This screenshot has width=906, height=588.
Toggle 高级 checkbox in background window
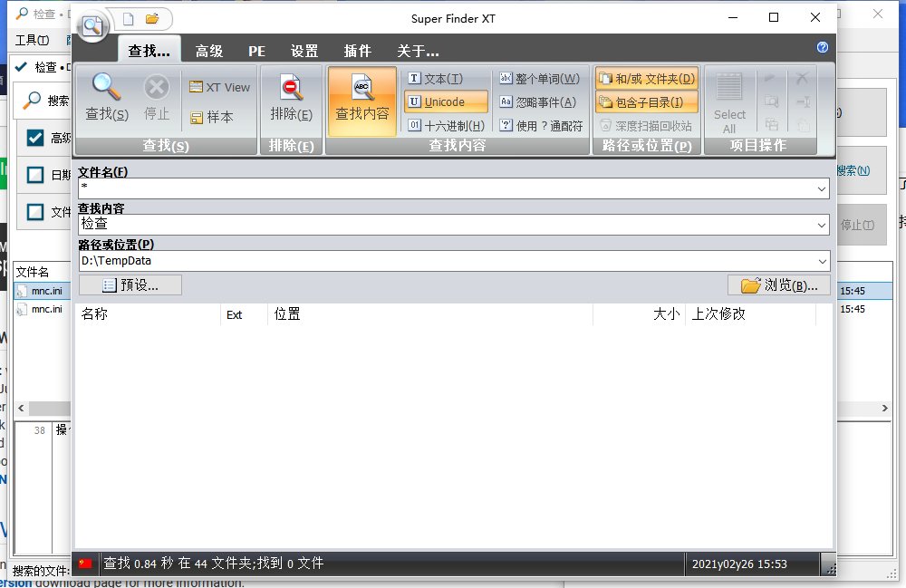pos(35,138)
